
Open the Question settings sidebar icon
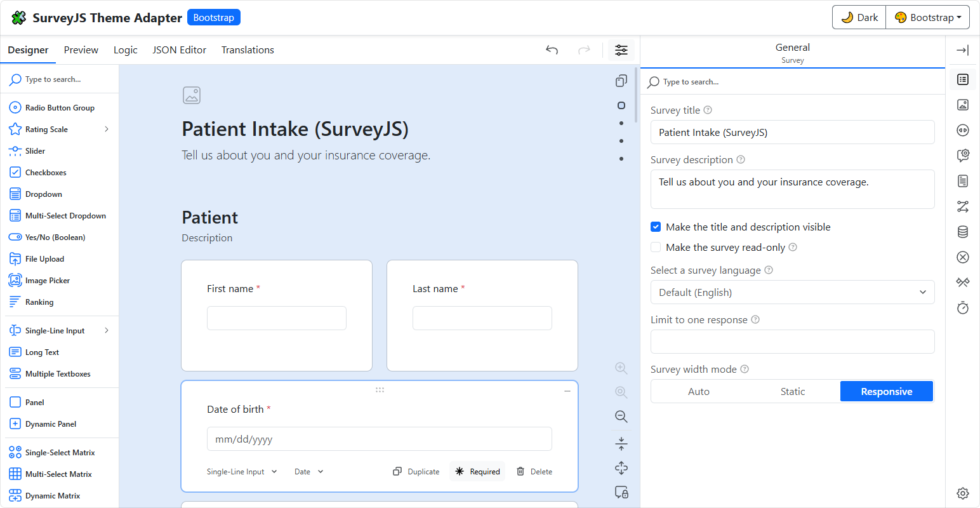(x=963, y=156)
